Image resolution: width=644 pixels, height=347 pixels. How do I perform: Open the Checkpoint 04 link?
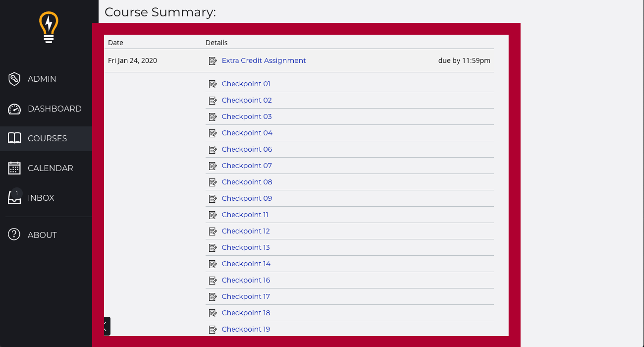pyautogui.click(x=247, y=133)
